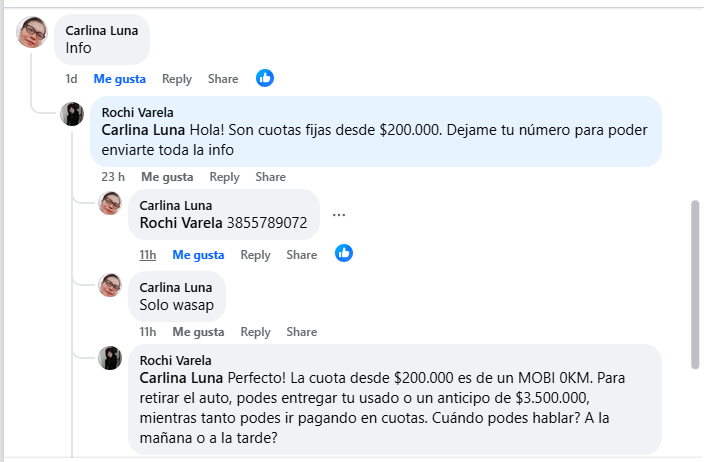
Task: Click Carlina Luna mention in MOBI 0KM reply
Action: [x=181, y=378]
